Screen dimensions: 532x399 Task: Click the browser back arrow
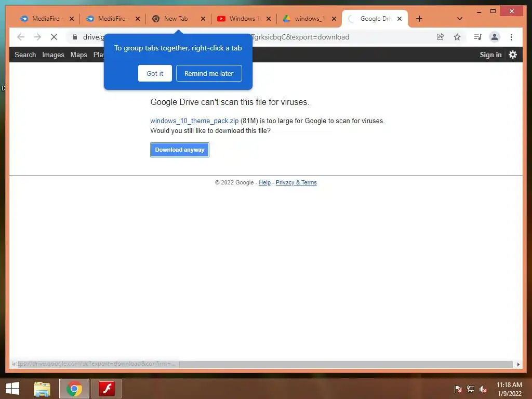pos(21,37)
